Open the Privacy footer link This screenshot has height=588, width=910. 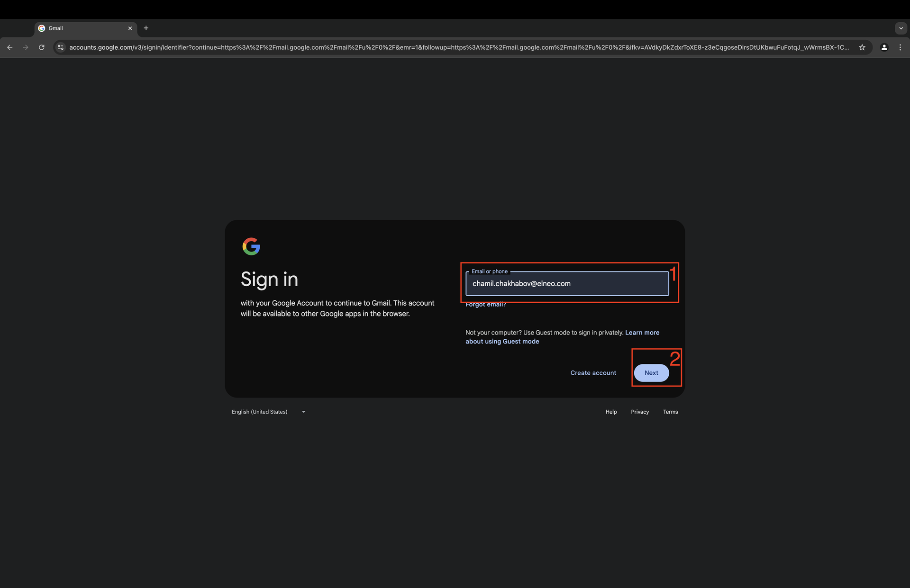tap(639, 412)
